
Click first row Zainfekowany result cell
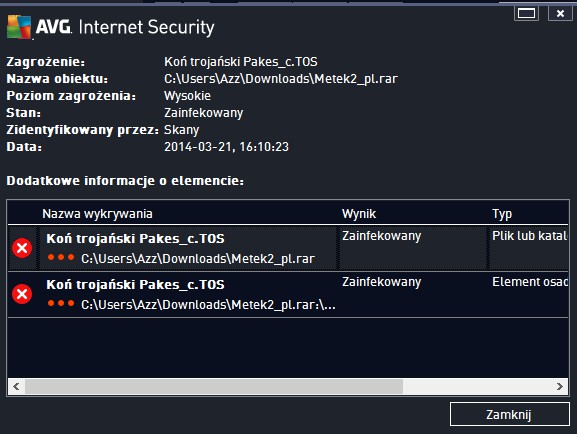pos(382,236)
